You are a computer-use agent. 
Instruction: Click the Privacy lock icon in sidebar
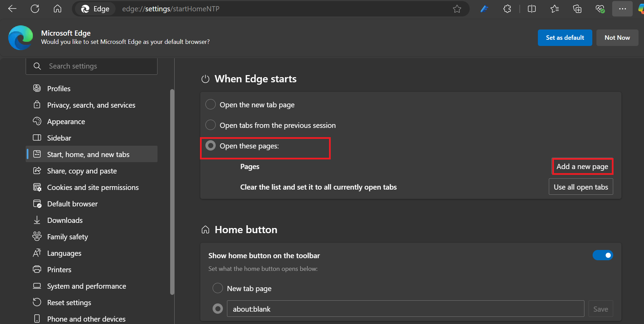37,105
